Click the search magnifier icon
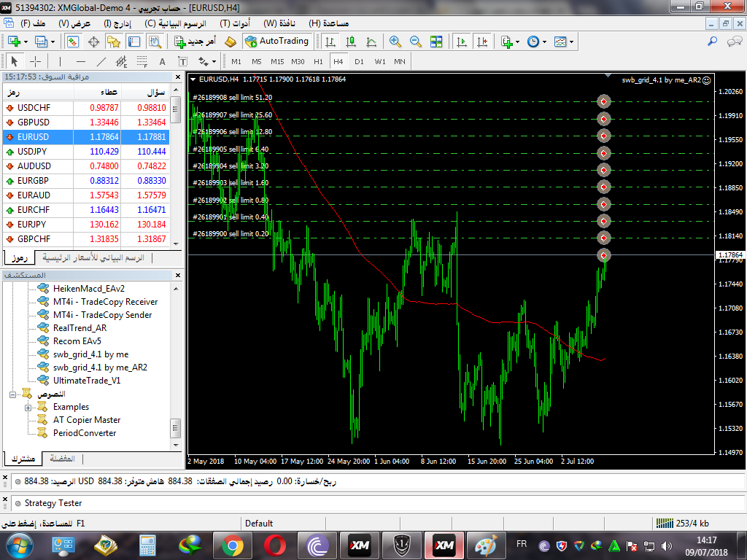The width and height of the screenshot is (747, 560). [x=712, y=42]
